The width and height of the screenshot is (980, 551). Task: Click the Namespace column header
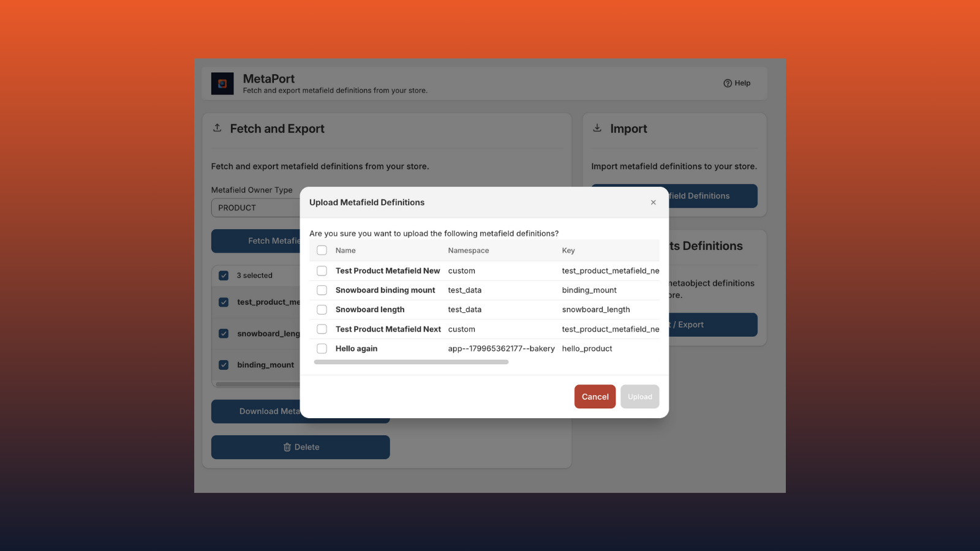coord(469,250)
